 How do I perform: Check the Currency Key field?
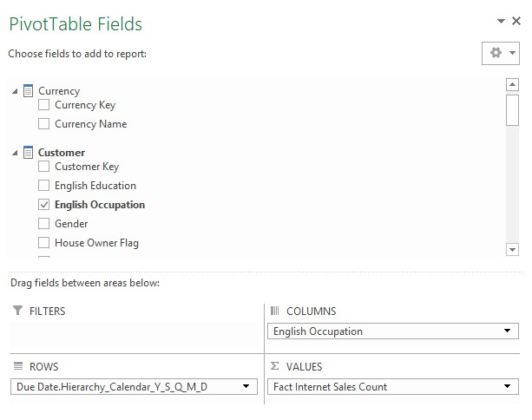click(44, 105)
